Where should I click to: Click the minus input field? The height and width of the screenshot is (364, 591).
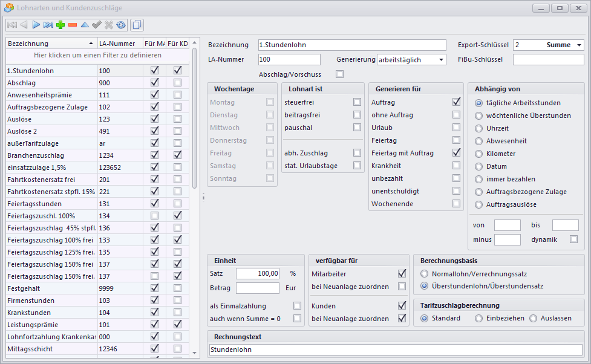[x=508, y=239]
